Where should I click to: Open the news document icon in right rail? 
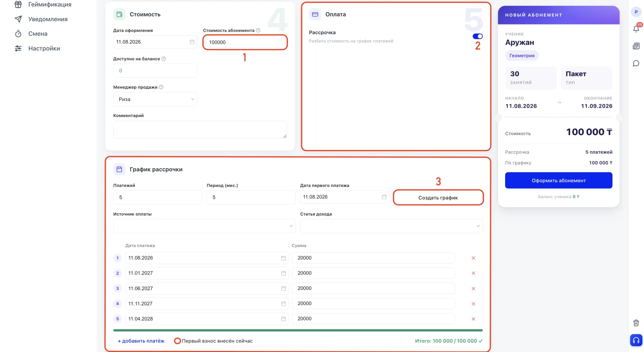(636, 46)
